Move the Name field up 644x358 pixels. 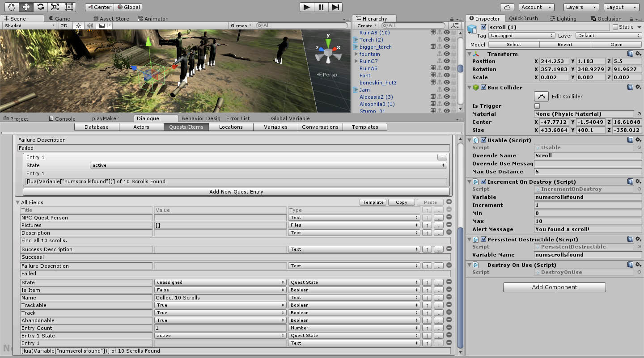pos(427,298)
